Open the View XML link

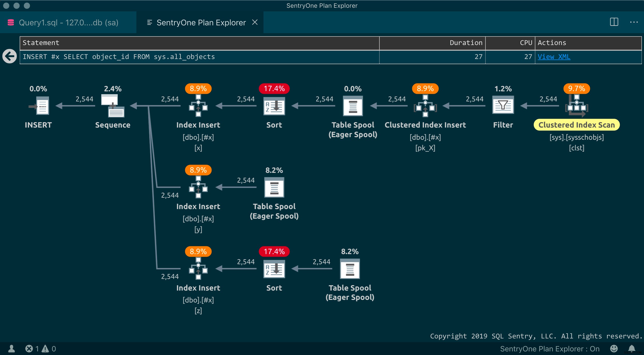554,57
